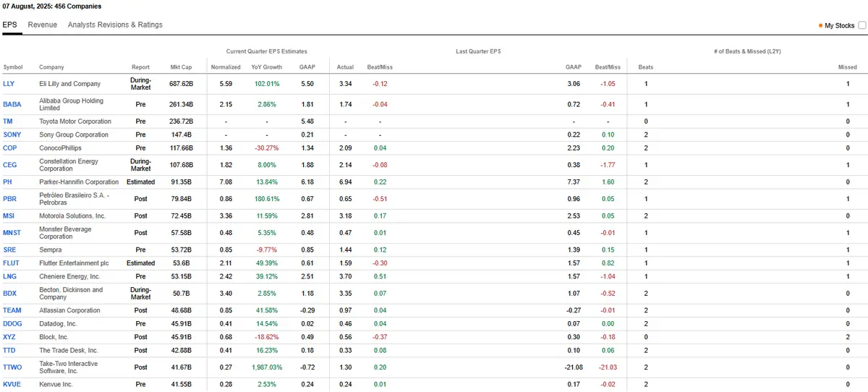Click the 687.62B market cap value
Viewport: 868px width, 392px height.
[181, 84]
